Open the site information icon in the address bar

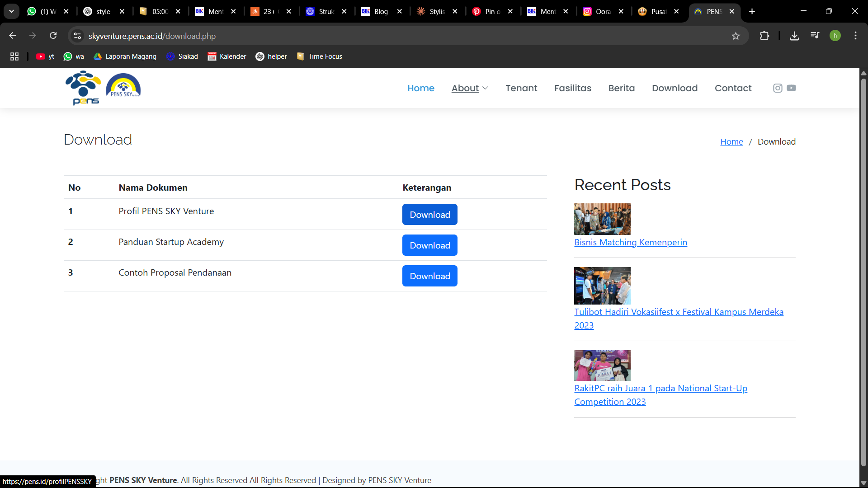[x=77, y=36]
